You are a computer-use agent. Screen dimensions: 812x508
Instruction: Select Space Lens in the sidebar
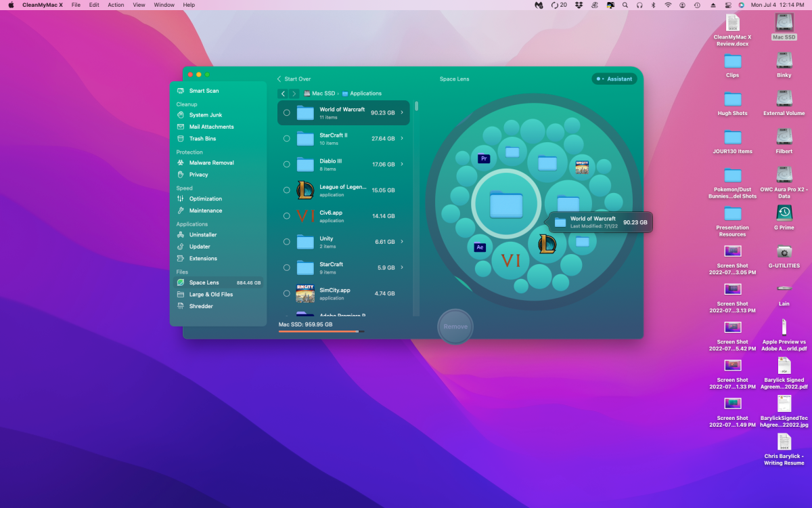coord(218,282)
